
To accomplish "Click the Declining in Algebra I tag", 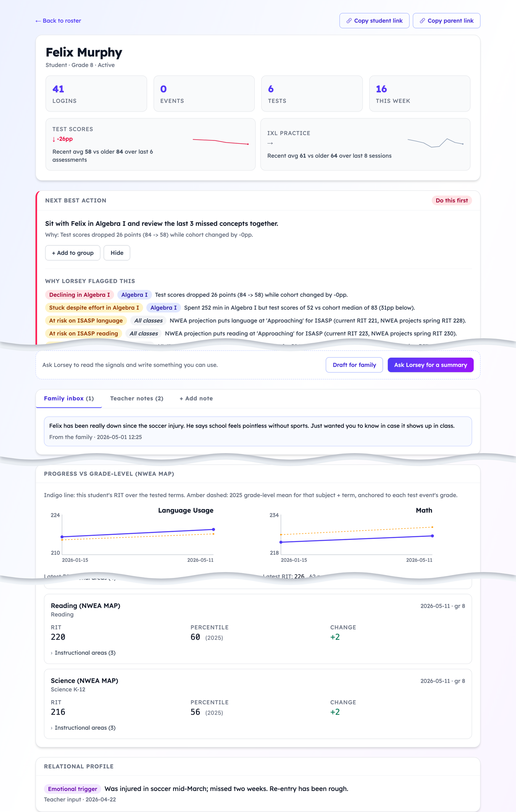I will 80,295.
